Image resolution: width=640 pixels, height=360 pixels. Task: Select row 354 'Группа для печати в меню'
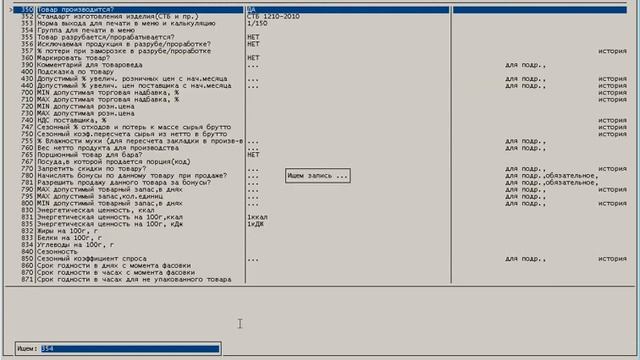pyautogui.click(x=320, y=30)
